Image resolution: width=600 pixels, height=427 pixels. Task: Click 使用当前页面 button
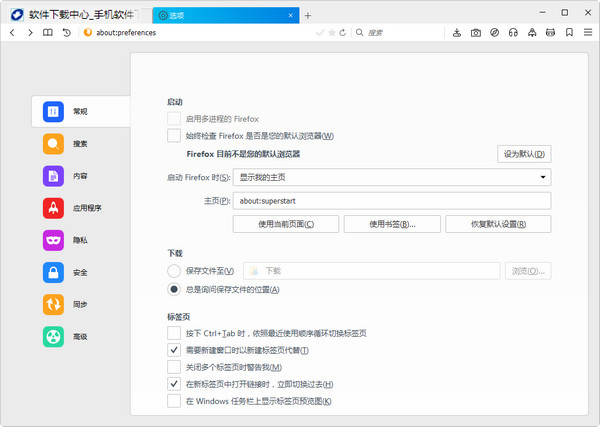tap(286, 224)
